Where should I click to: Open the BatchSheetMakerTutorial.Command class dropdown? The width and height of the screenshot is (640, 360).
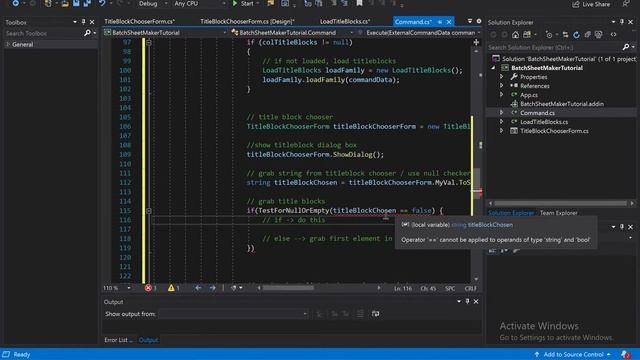coord(292,33)
